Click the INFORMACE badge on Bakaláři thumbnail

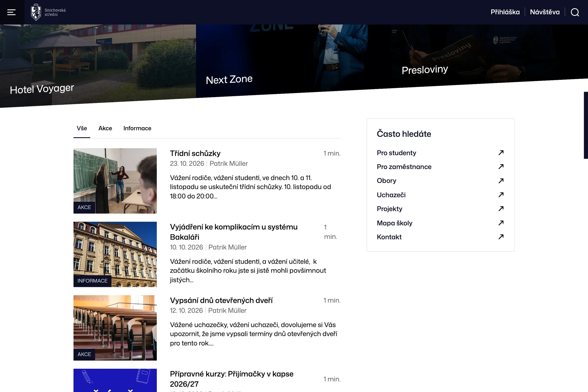click(x=92, y=281)
